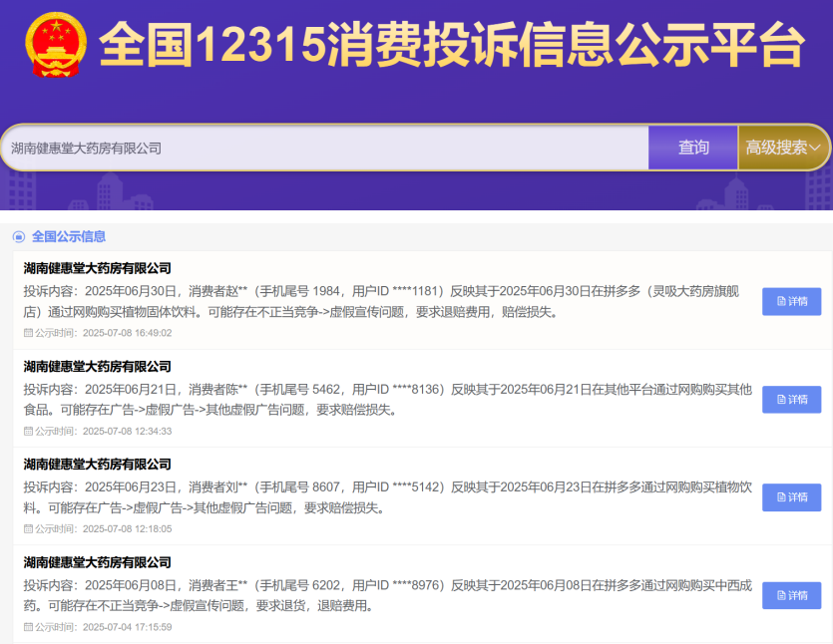Expand the 高级搜索 dropdown
Screen dimensions: 833x644
[x=784, y=148]
